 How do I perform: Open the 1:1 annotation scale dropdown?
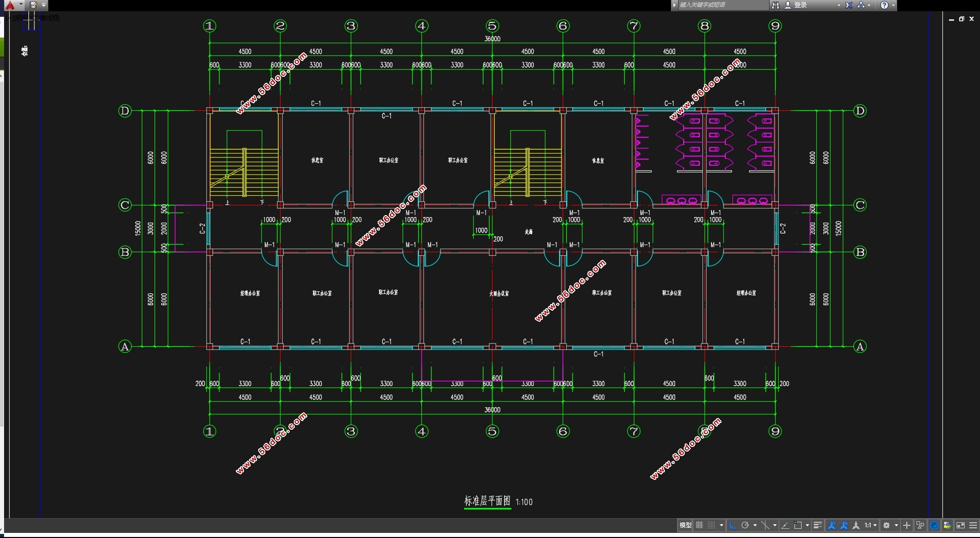click(x=870, y=525)
